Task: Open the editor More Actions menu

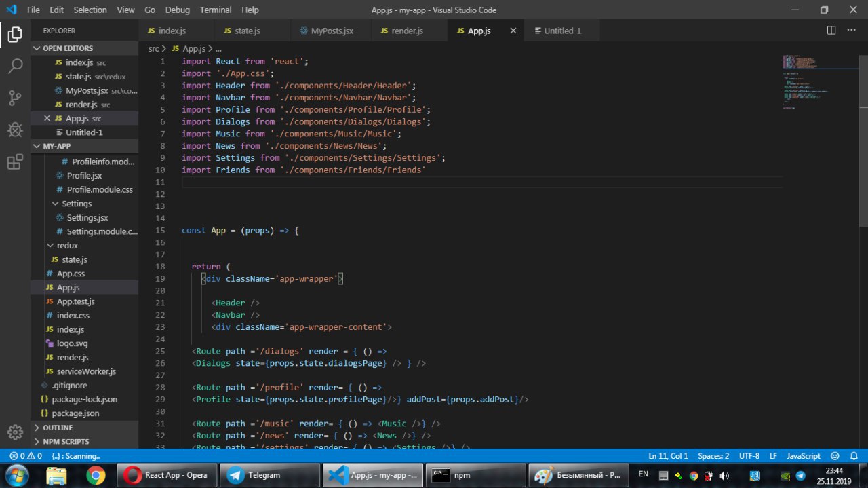Action: coord(852,31)
